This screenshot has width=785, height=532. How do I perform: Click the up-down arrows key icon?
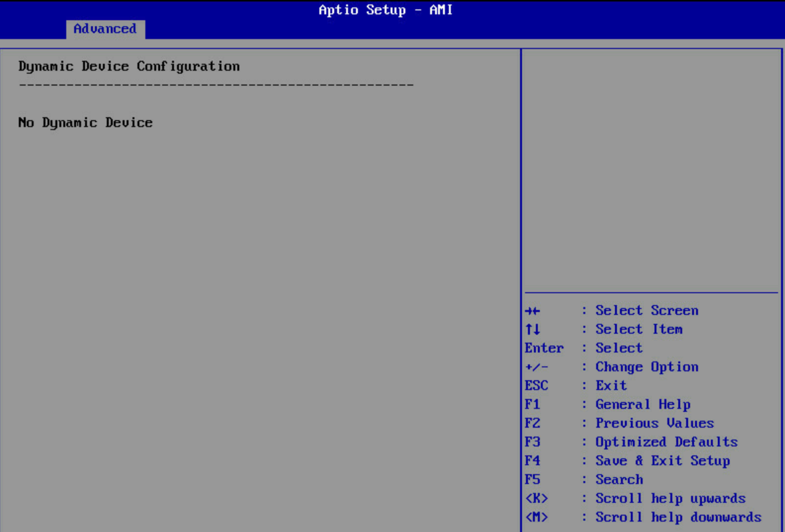(532, 330)
